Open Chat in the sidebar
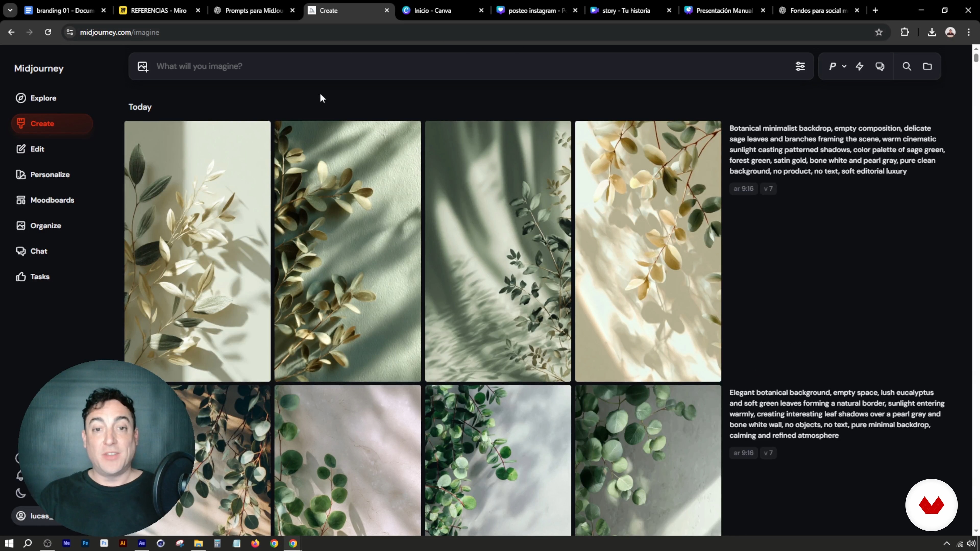This screenshot has width=980, height=551. point(32,251)
